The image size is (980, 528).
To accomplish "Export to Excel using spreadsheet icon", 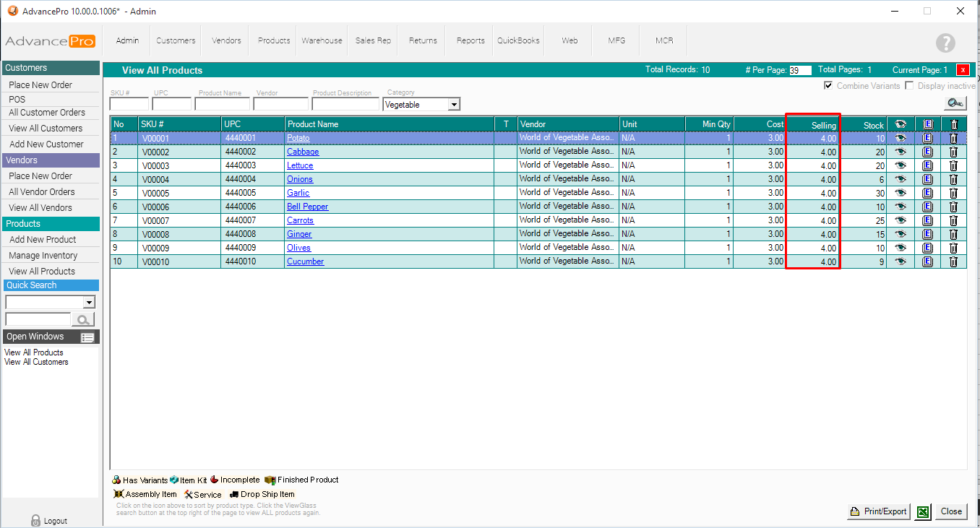I will click(923, 511).
